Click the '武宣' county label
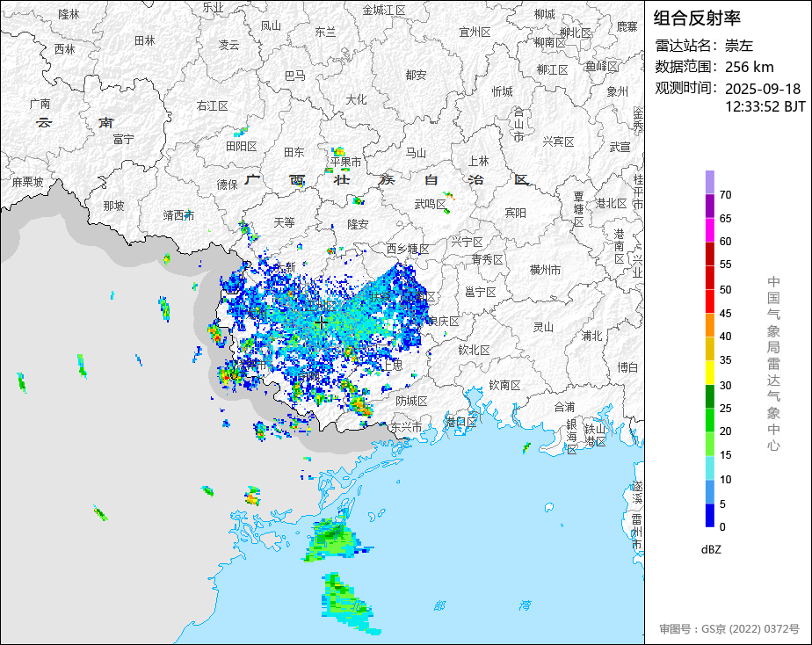This screenshot has width=812, height=645. coord(620,147)
